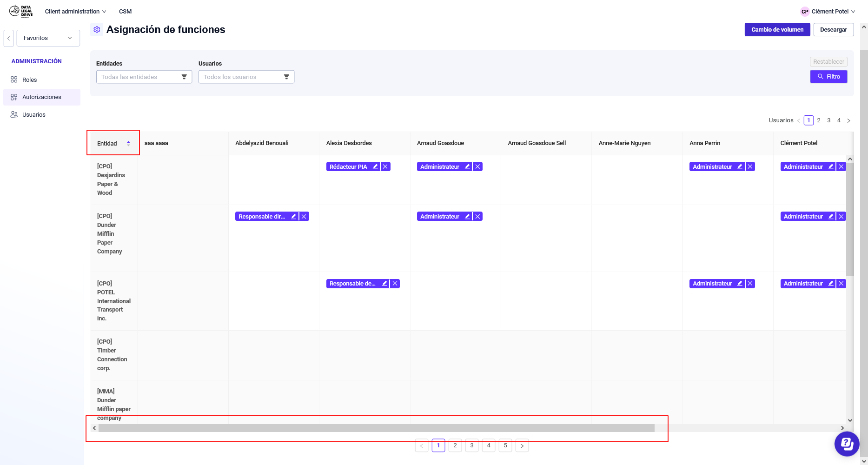Go to previous Usuarios page arrow

799,120
